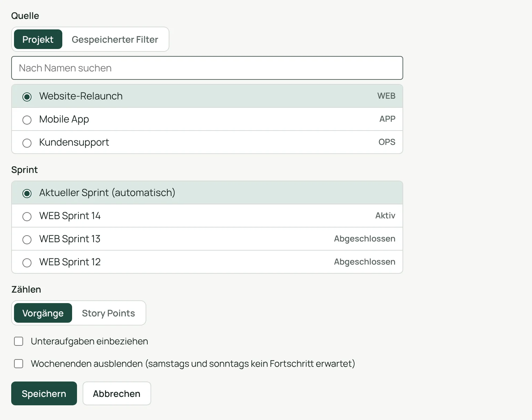This screenshot has height=420, width=532.
Task: Save settings with Speichern button
Action: pos(44,393)
